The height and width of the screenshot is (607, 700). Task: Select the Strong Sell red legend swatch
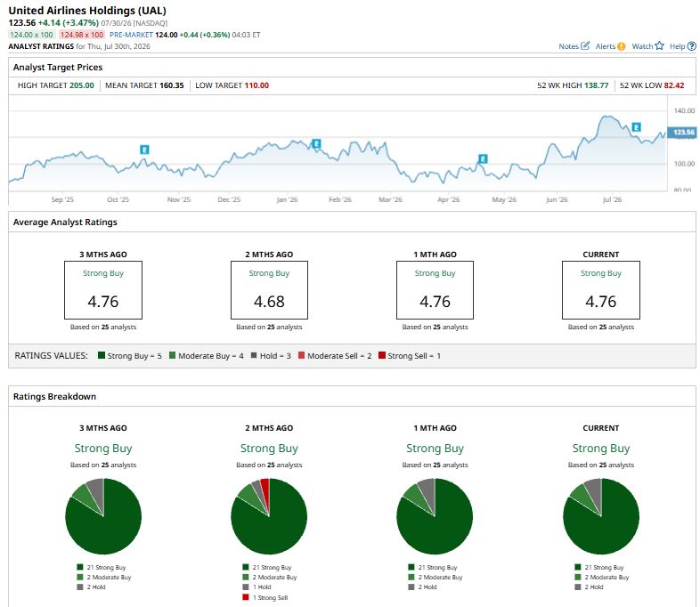click(382, 355)
